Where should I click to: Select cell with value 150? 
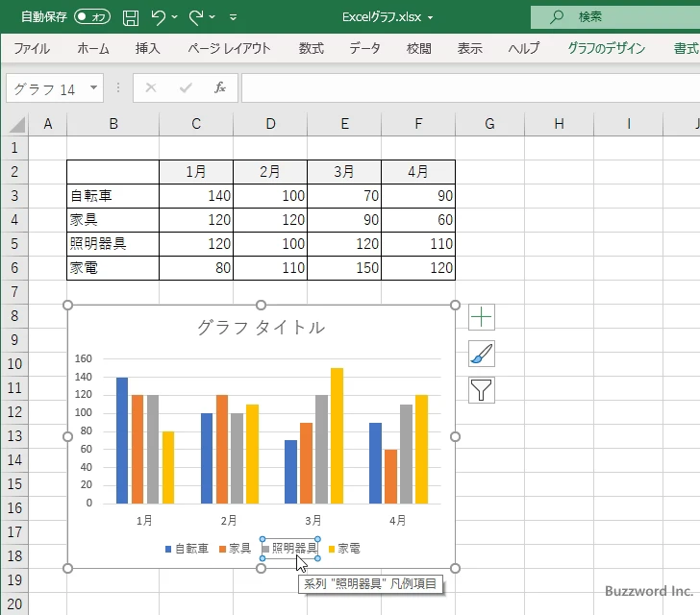344,268
